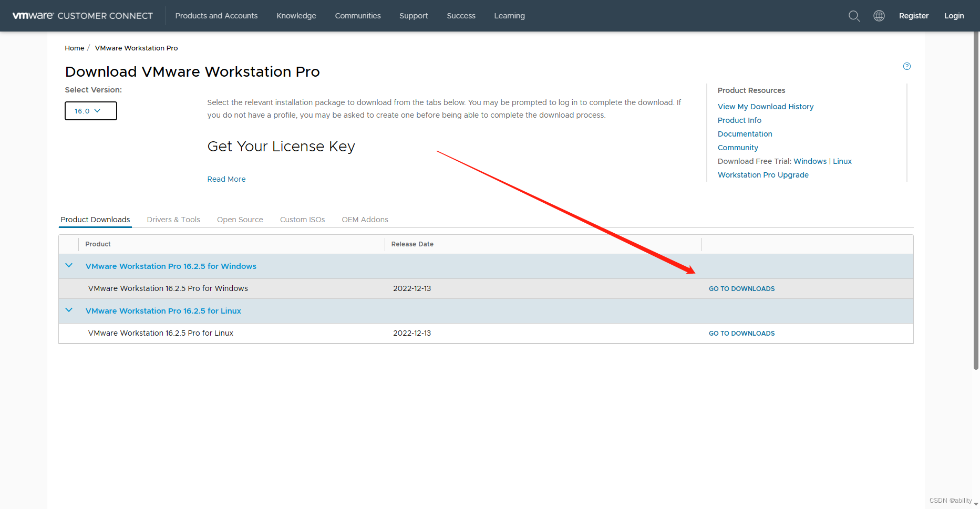Click the scrollbar down arrow
This screenshot has height=509, width=980.
[x=976, y=504]
